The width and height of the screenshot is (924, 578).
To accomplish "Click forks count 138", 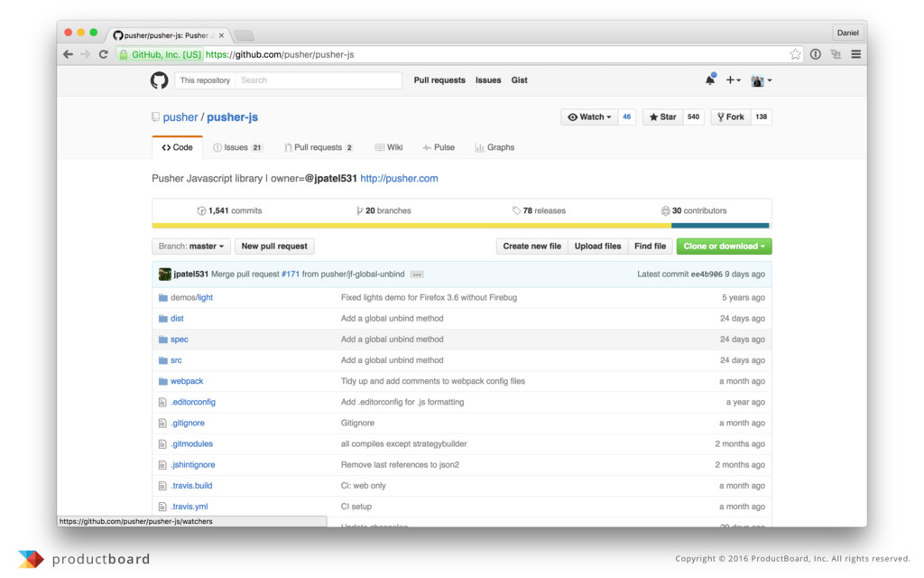I will pos(762,117).
